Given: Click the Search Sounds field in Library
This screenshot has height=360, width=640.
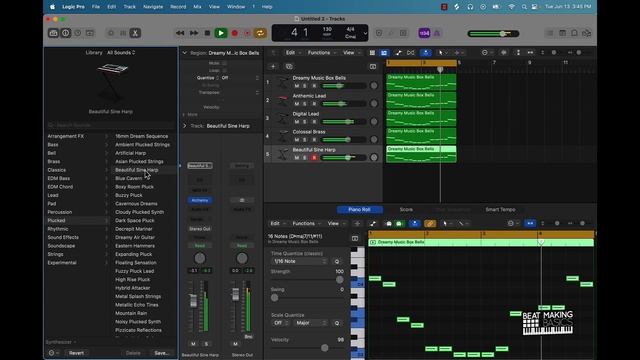Looking at the screenshot, I should tap(110, 125).
